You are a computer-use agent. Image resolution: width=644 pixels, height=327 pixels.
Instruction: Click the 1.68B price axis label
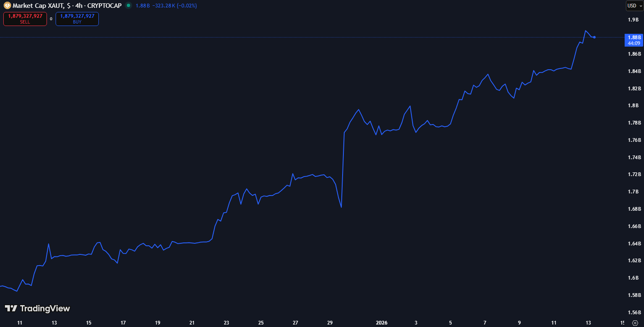(634, 209)
